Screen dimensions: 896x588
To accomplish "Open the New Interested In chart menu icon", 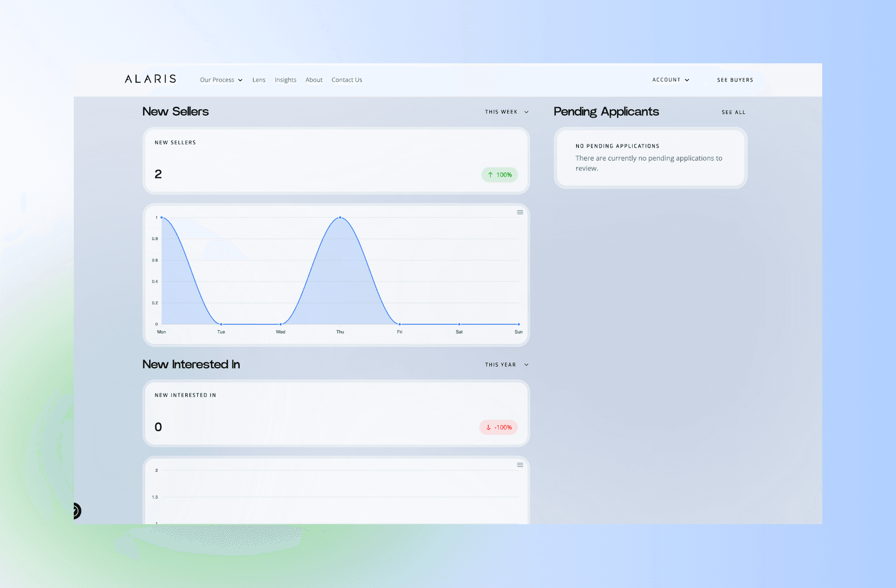I will click(x=520, y=465).
